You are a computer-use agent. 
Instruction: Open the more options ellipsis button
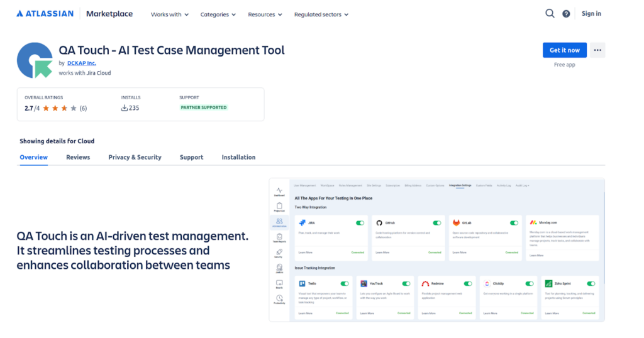(597, 50)
